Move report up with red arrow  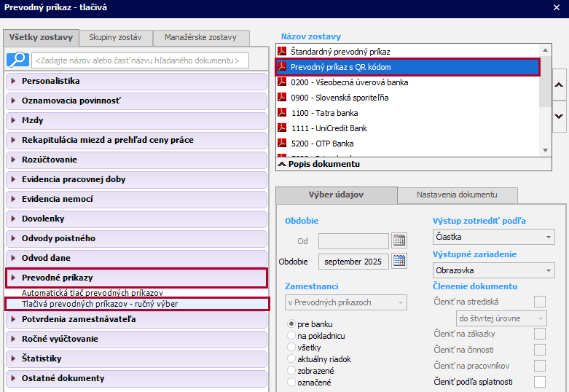click(x=559, y=85)
